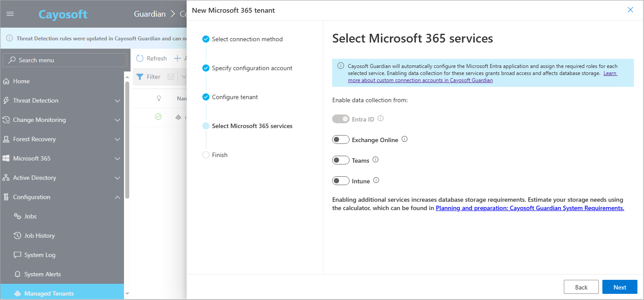
Task: Click the Microsoft 365 Windows icon
Action: click(x=6, y=158)
